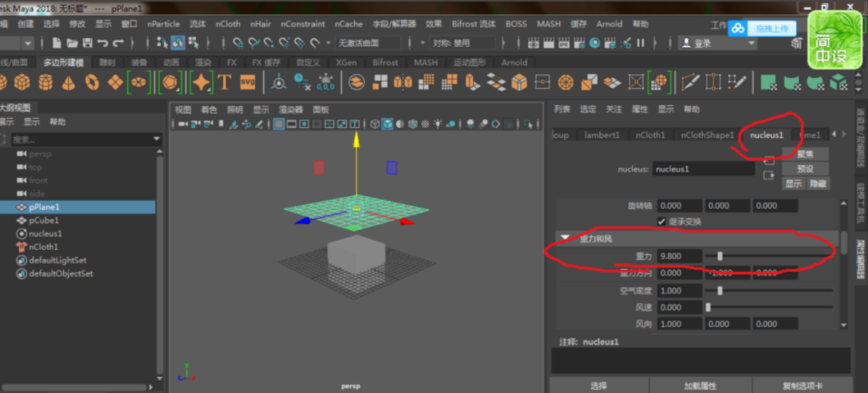
Task: Click the Baidu cloud upload icon
Action: tap(737, 29)
